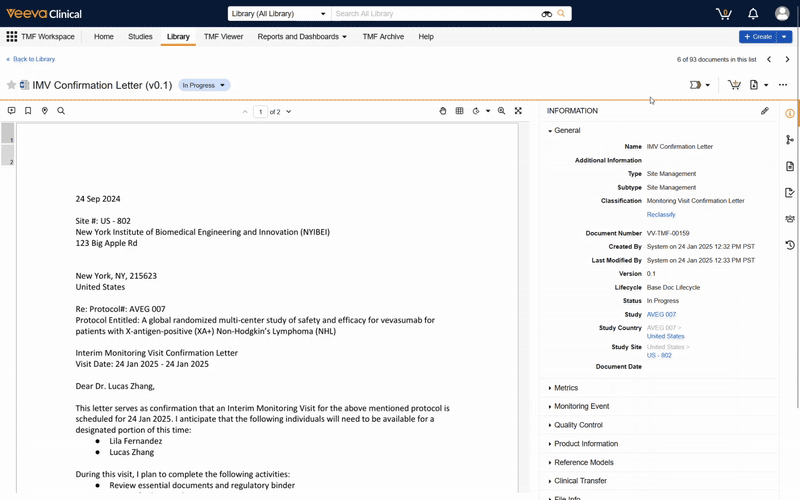This screenshot has width=800, height=500.
Task: Click the page number input box
Action: (261, 112)
